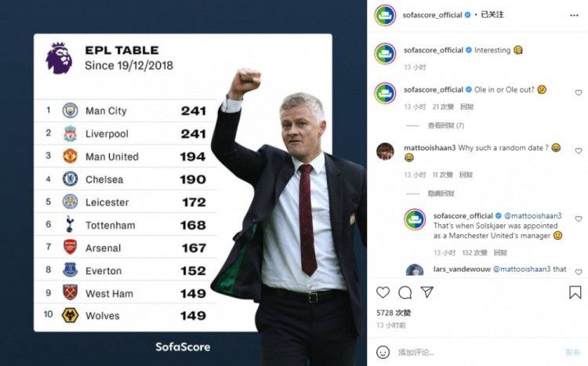The height and width of the screenshot is (366, 588).
Task: Like the post with the heart icon
Action: point(383,292)
